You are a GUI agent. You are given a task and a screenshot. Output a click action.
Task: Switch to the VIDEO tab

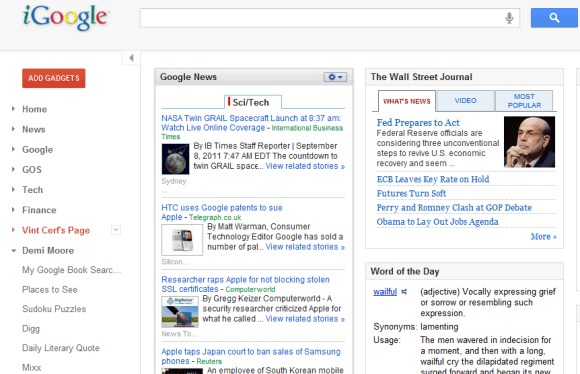465,101
